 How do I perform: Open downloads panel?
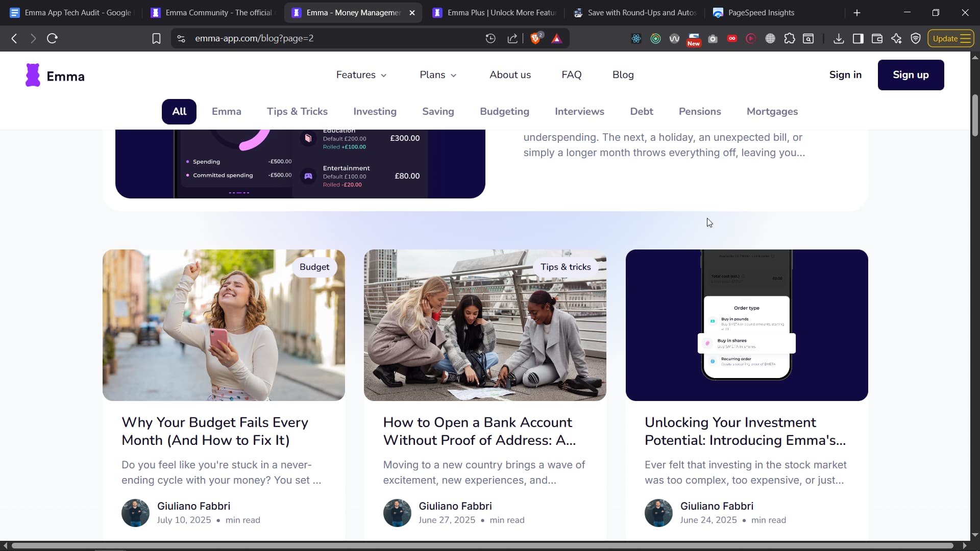tap(839, 39)
